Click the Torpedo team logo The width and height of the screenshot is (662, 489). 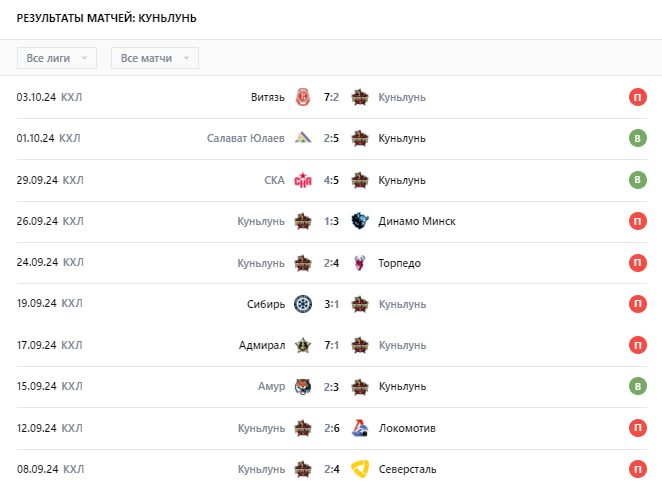(x=361, y=263)
